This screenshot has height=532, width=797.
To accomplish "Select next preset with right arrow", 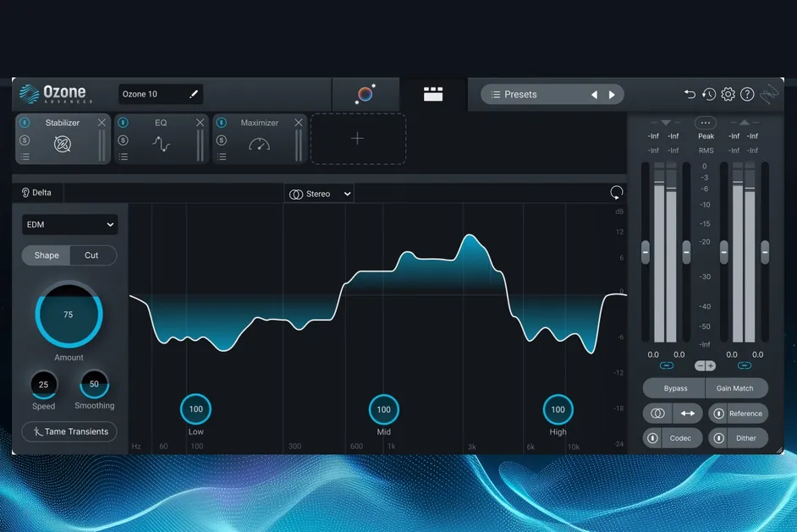I will [x=612, y=95].
